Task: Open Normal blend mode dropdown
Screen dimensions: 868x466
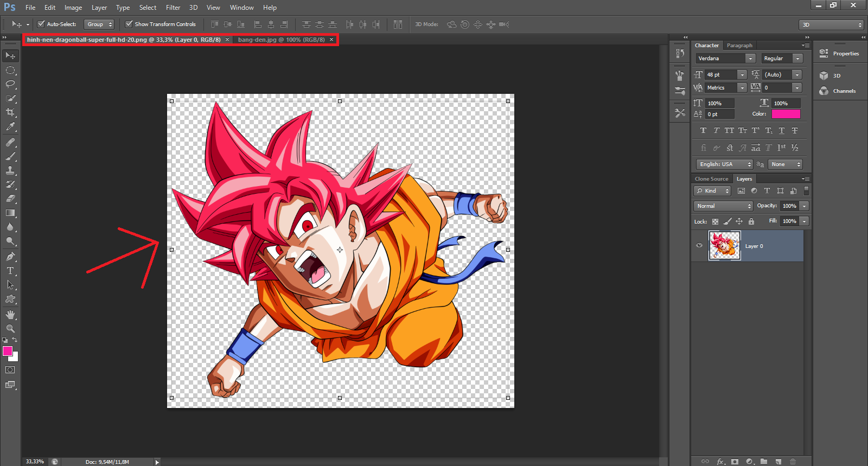Action: (723, 206)
